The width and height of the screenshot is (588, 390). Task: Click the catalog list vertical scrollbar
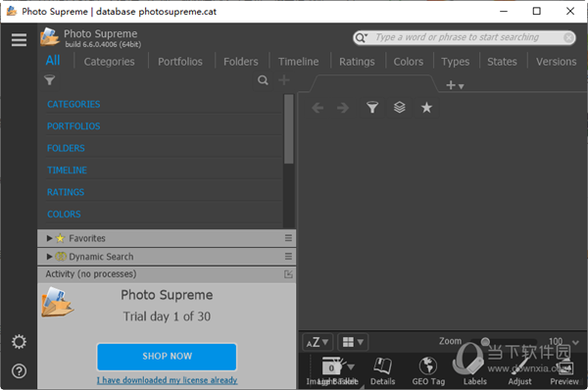[288, 128]
